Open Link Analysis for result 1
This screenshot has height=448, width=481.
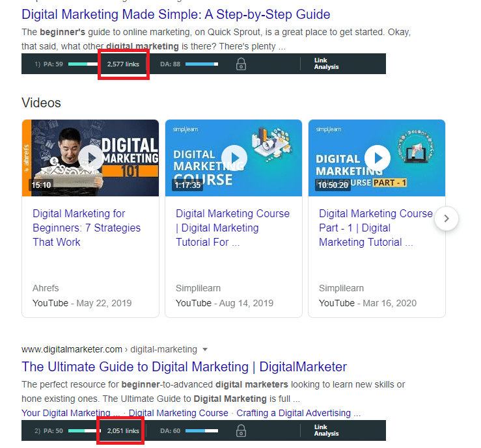pos(326,64)
